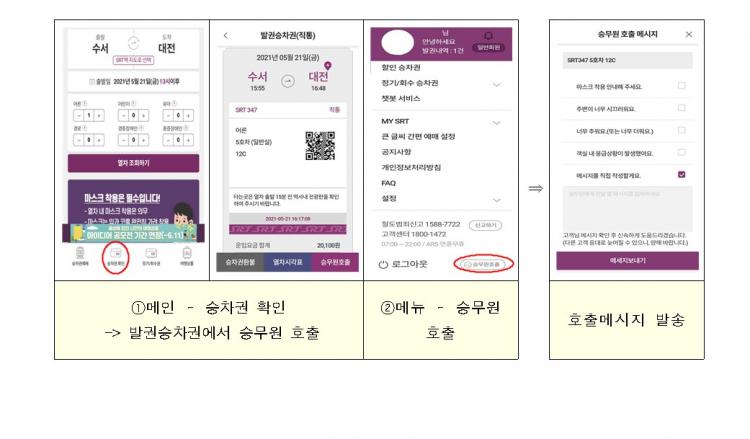The height and width of the screenshot is (439, 750).
Task: Tap the notification bell in the purple profile header
Action: (488, 36)
